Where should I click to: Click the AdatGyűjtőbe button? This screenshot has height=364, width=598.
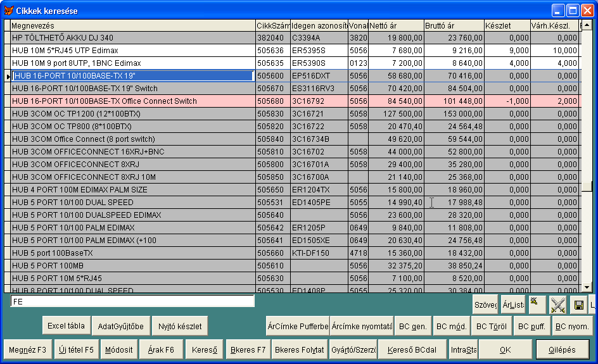point(120,326)
